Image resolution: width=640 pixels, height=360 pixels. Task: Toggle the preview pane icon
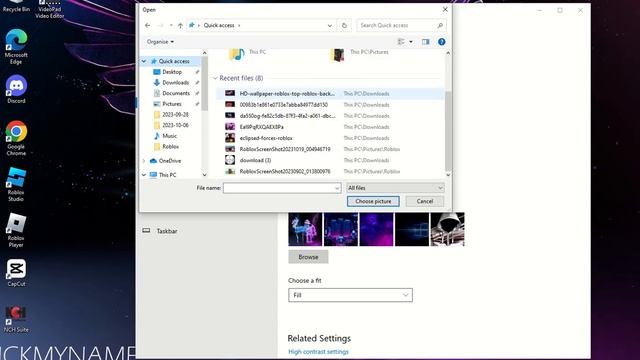coord(425,42)
